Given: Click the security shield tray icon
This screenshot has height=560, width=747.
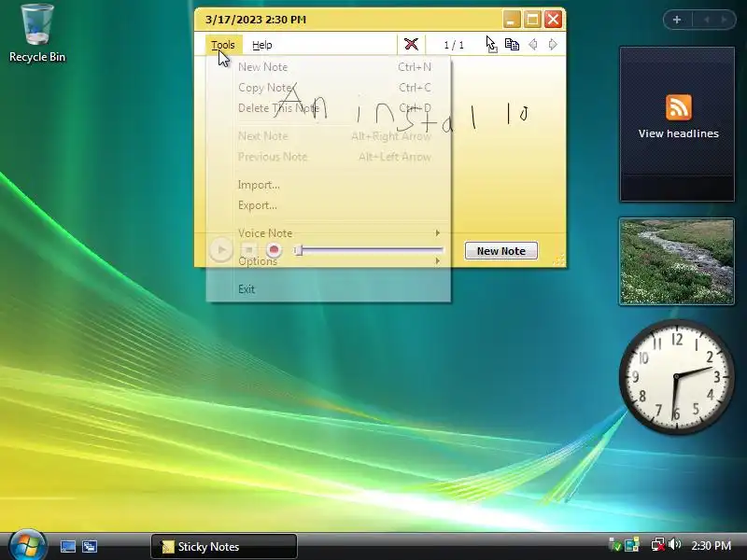Looking at the screenshot, I should [615, 544].
